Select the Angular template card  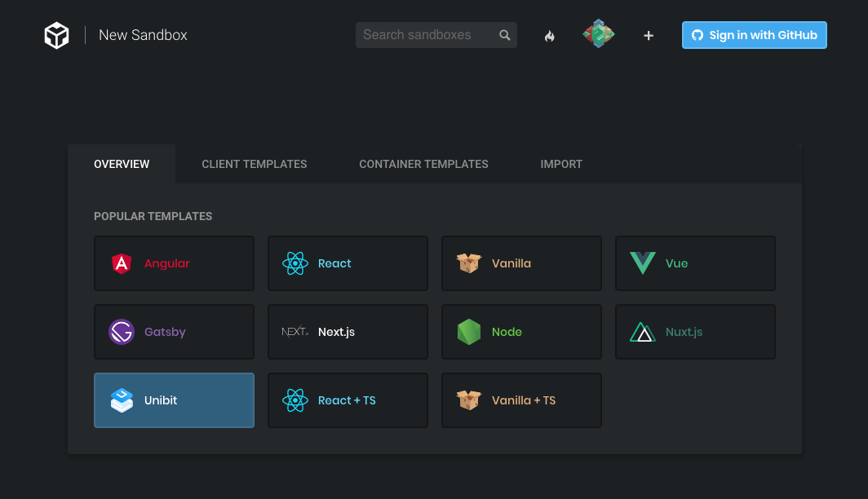[174, 263]
